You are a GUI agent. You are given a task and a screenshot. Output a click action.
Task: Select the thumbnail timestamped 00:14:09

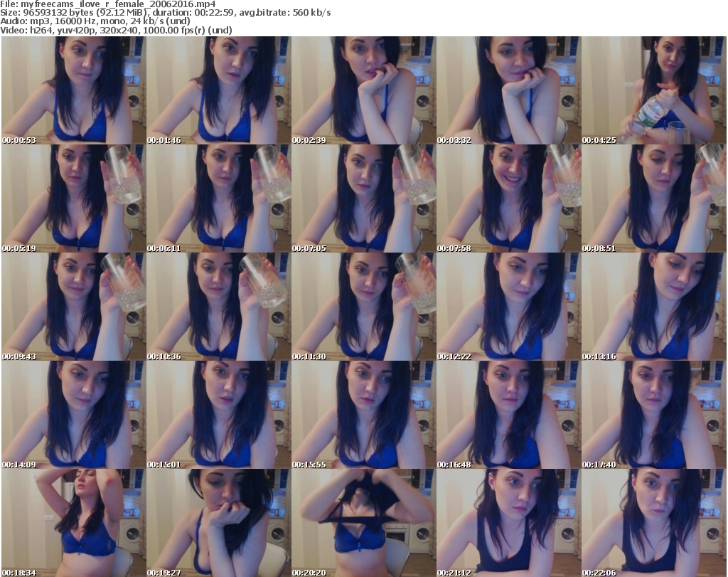(74, 415)
